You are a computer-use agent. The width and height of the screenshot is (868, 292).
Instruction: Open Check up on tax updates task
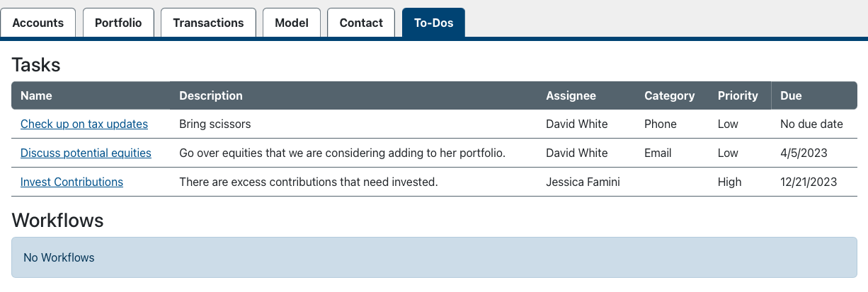click(84, 124)
